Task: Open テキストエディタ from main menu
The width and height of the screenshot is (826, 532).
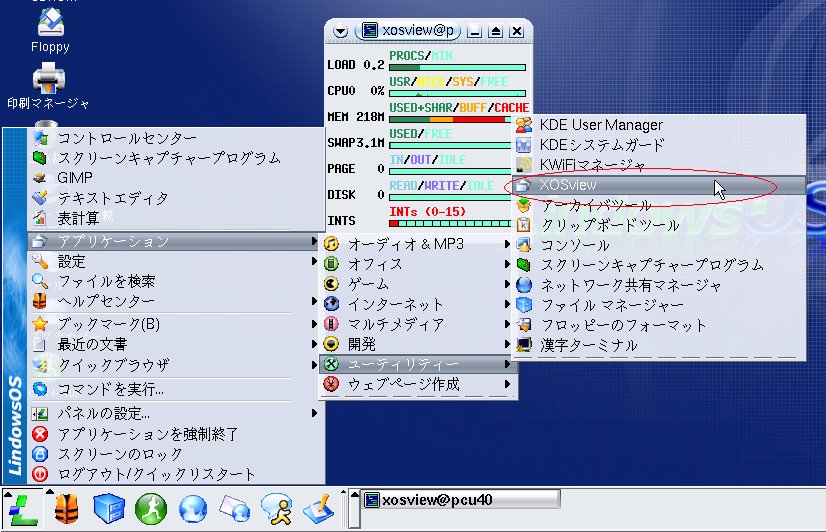Action: [x=175, y=198]
